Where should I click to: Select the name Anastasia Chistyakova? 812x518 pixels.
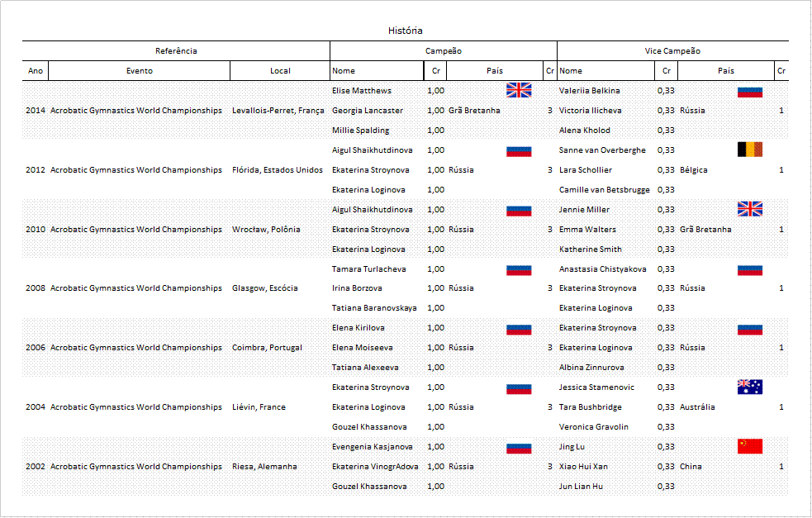[603, 269]
